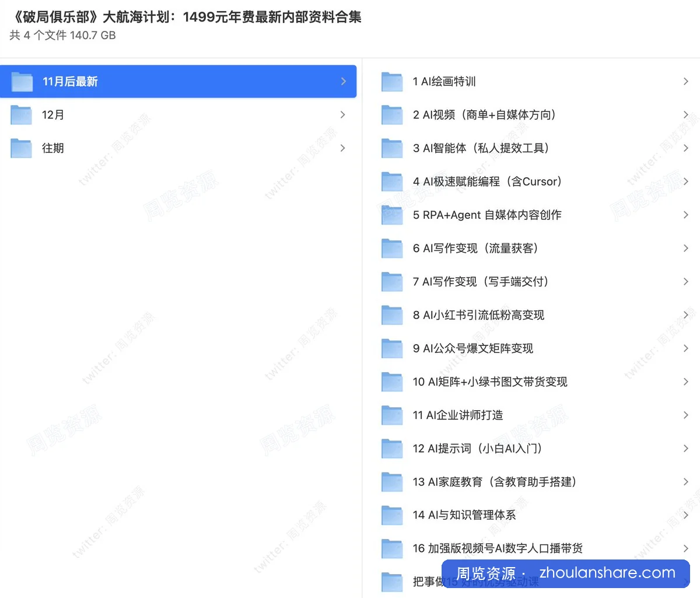The image size is (700, 598).
Task: Click folder icon of 6 AI写作变现(流量获客)
Action: click(x=392, y=249)
